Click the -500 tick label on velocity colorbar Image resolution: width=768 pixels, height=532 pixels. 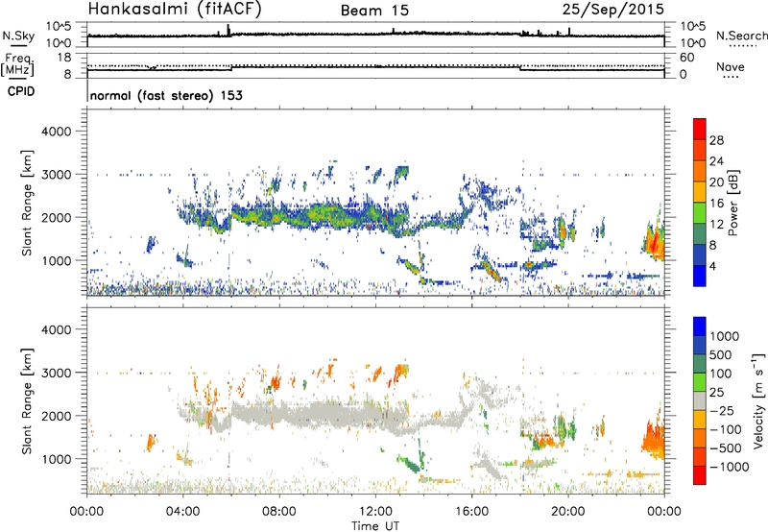726,448
